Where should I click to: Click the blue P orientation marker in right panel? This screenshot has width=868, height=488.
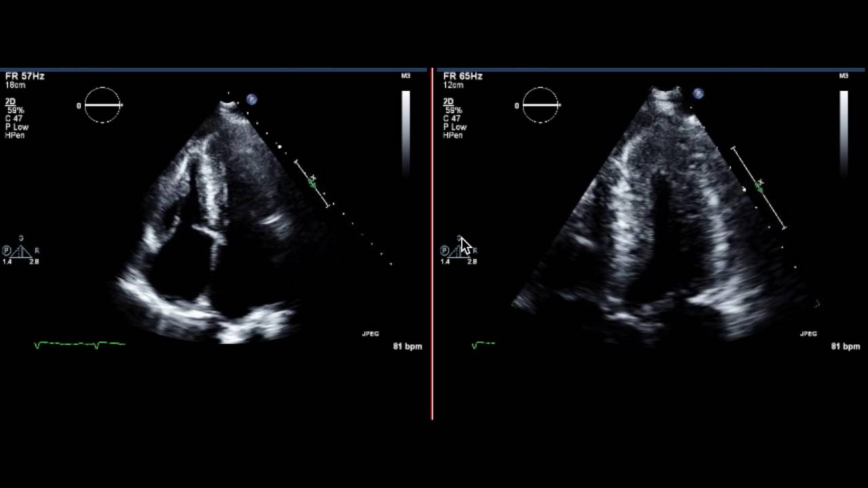coord(698,94)
